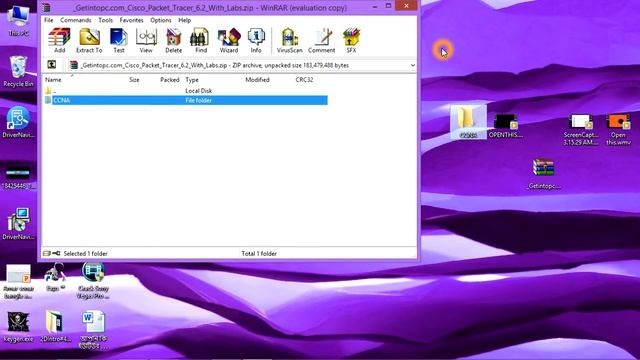
Task: Select the Word document desktop icon
Action: 93,330
